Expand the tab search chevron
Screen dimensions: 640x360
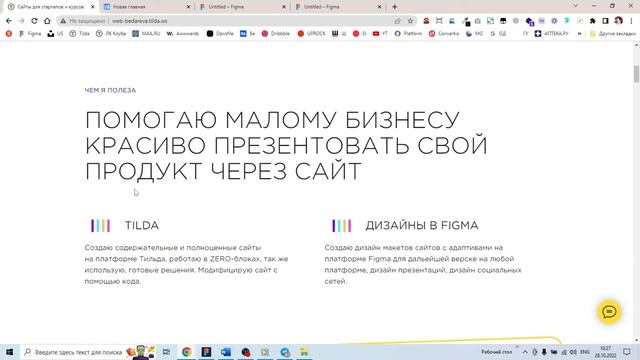576,6
